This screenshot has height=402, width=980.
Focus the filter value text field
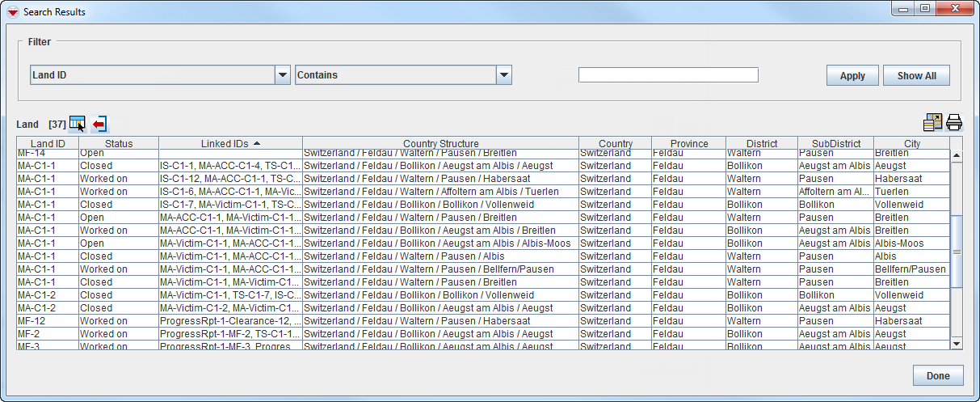[668, 75]
